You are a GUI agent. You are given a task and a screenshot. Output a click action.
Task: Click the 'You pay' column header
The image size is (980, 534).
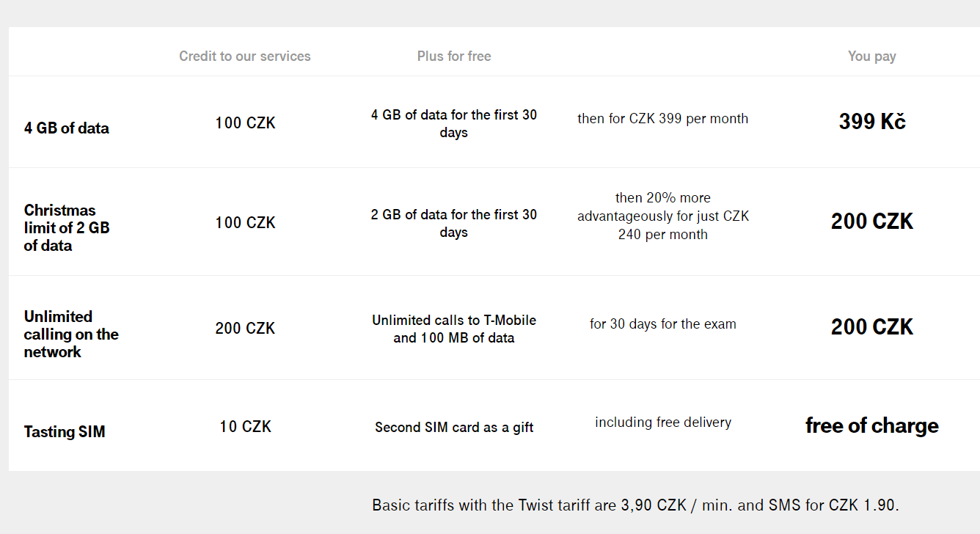point(872,56)
